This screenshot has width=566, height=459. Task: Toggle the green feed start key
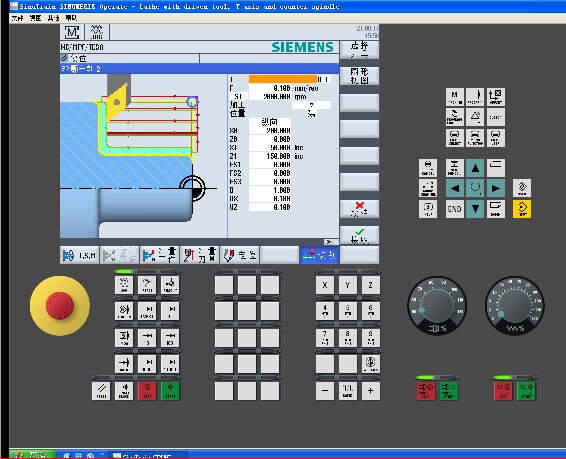(526, 391)
